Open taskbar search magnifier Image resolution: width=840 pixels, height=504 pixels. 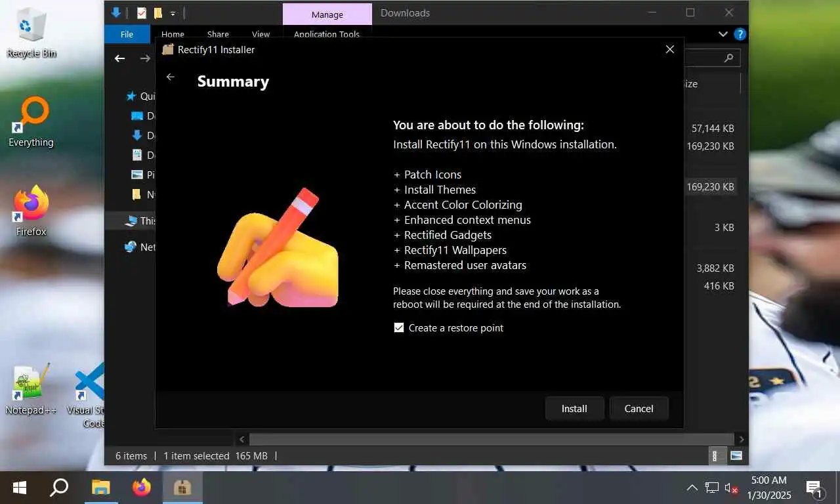[59, 488]
